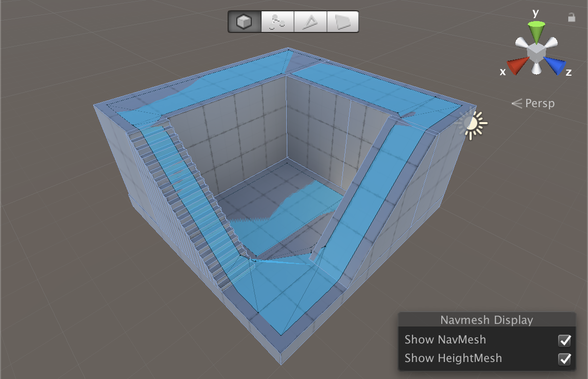
Task: Toggle the scene view rotation lock
Action: coord(572,18)
